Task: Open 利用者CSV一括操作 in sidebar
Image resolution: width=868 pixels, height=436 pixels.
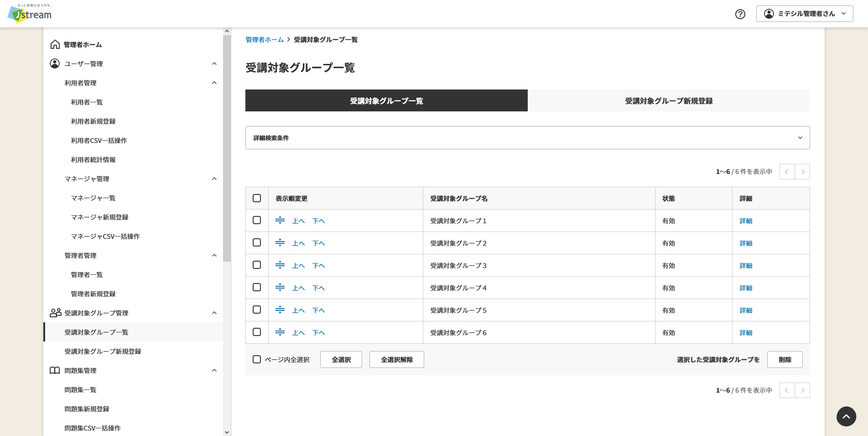Action: pos(99,141)
